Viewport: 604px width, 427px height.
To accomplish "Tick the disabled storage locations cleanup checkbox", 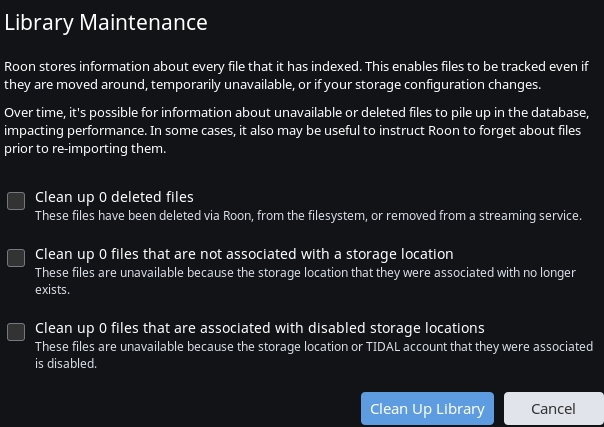I will [x=16, y=332].
